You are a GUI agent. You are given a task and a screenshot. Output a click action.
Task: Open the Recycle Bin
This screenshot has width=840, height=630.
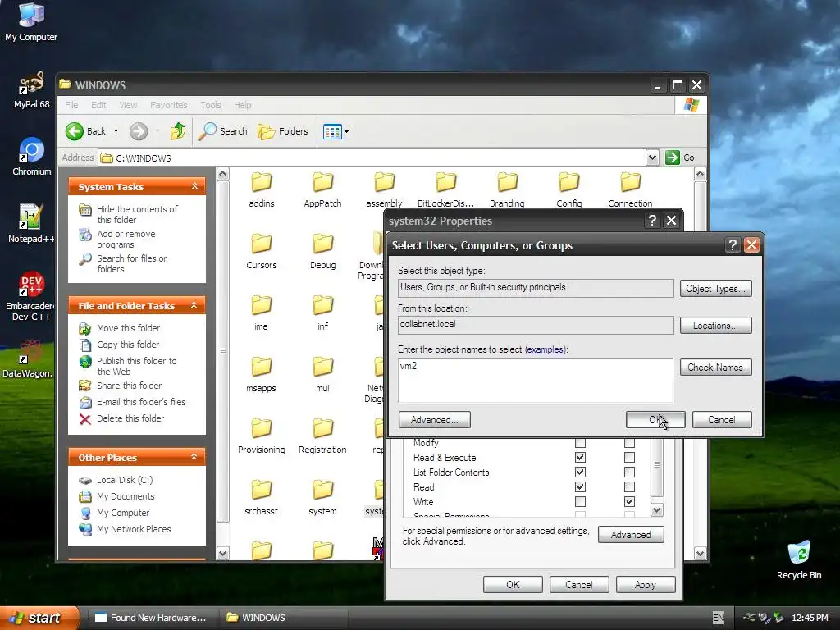799,559
